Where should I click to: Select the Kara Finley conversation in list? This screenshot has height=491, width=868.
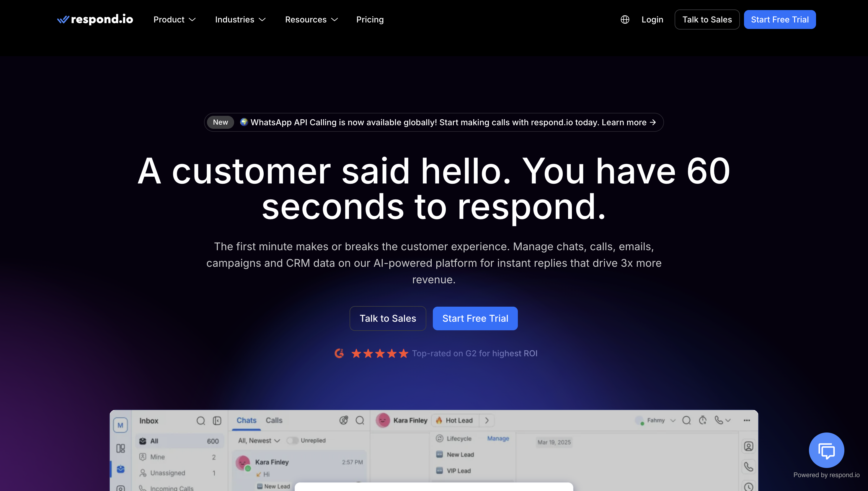(298, 467)
